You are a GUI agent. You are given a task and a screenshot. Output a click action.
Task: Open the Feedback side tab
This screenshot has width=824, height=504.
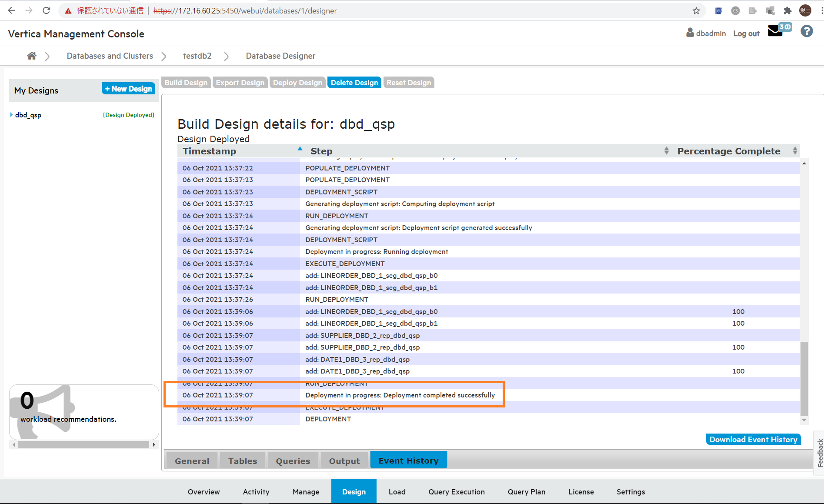click(x=819, y=453)
